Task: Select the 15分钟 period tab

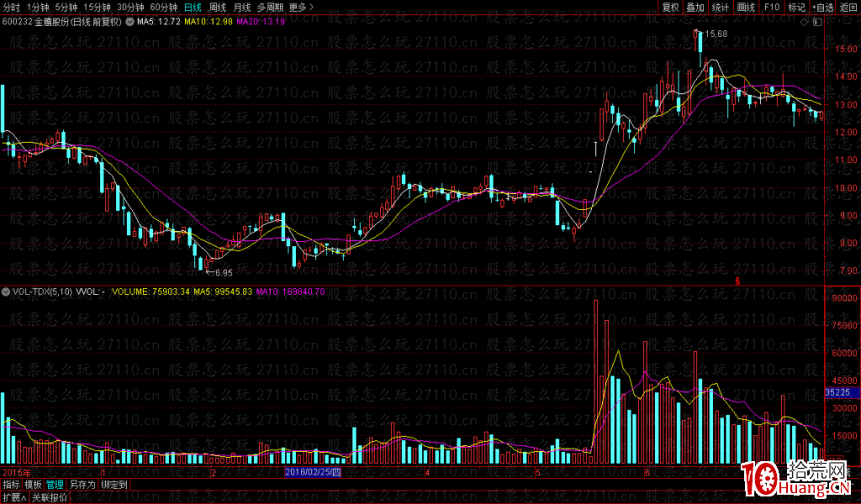Action: (97, 7)
